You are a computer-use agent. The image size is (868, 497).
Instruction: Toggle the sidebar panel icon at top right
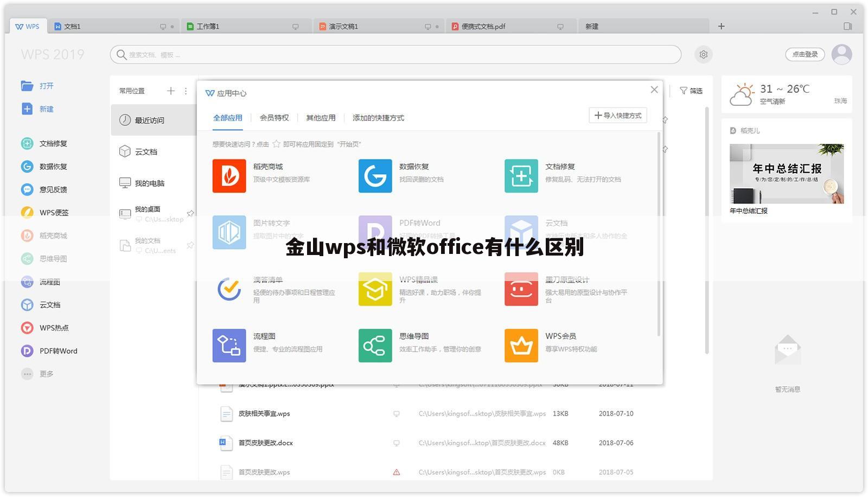tap(848, 26)
